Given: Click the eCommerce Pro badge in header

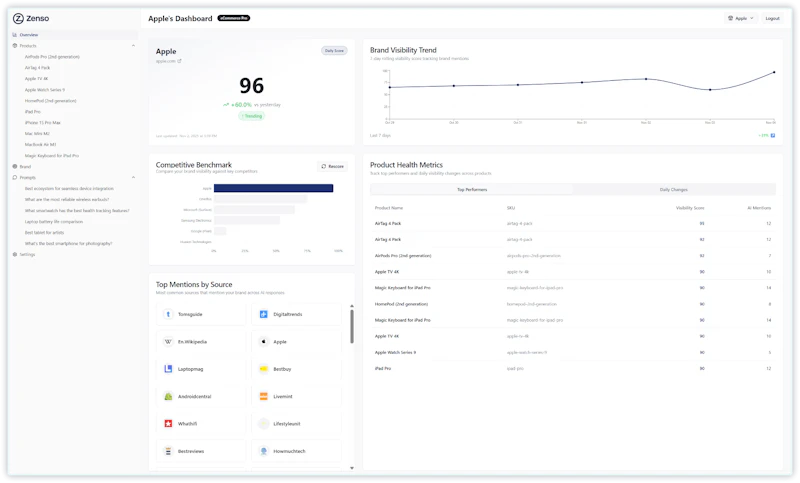Looking at the screenshot, I should point(234,18).
